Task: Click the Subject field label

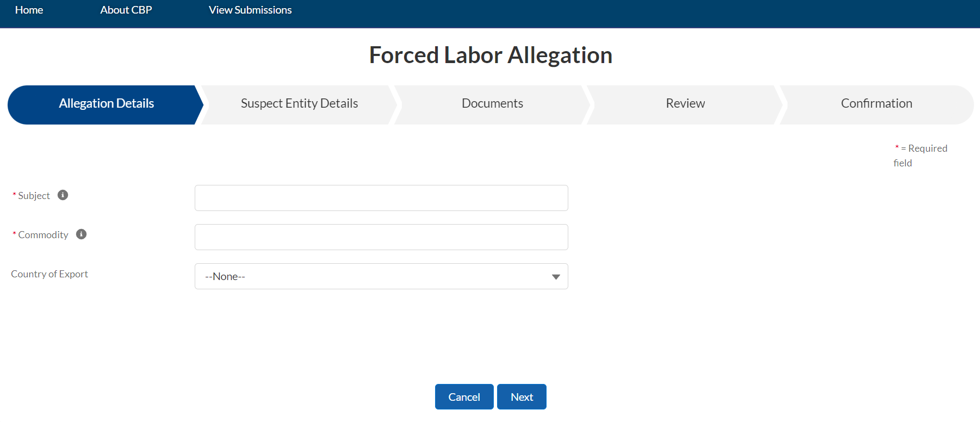Action: coord(34,196)
